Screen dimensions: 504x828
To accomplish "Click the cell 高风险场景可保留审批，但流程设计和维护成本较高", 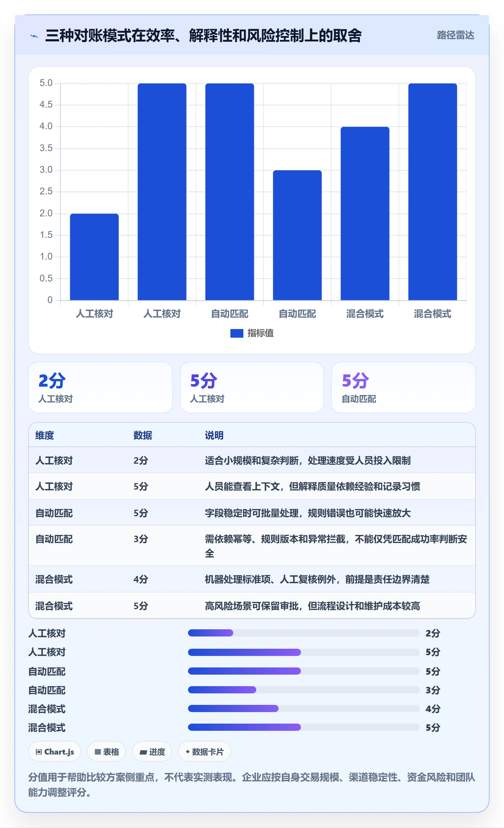I will coord(312,606).
